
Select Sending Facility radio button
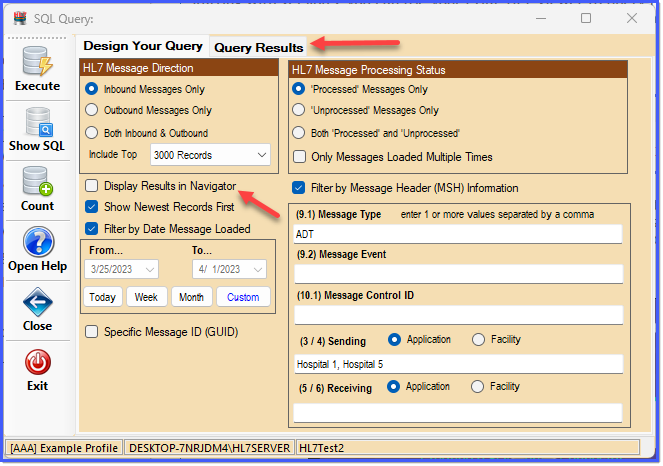[479, 340]
